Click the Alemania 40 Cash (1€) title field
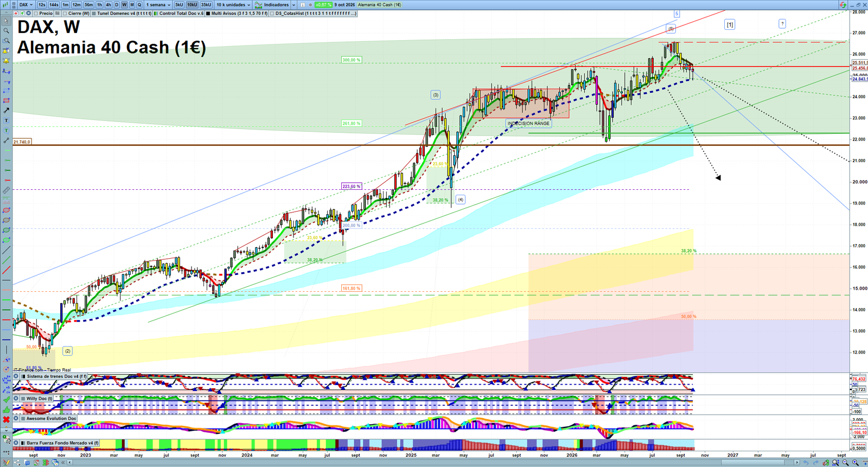Screen dimensions: 868x467 tap(379, 5)
